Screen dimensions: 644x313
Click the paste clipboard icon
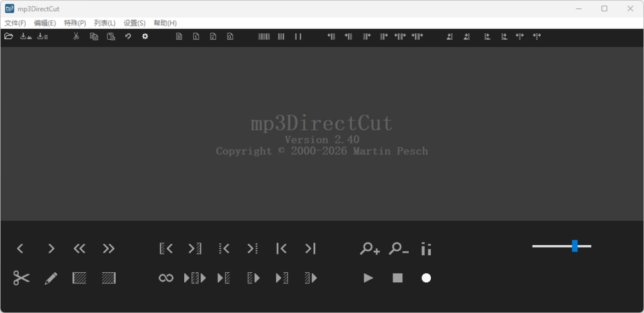pos(111,36)
